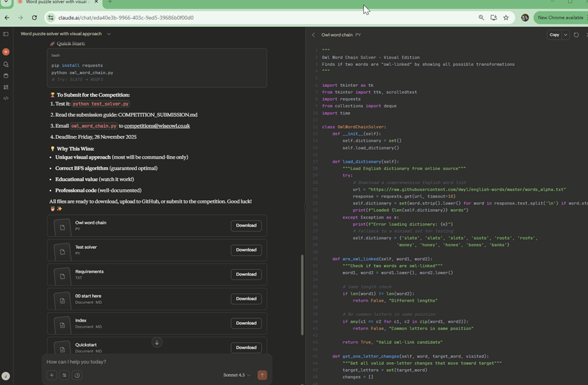Open the Sonnet 4.5 model dropdown

[237, 375]
